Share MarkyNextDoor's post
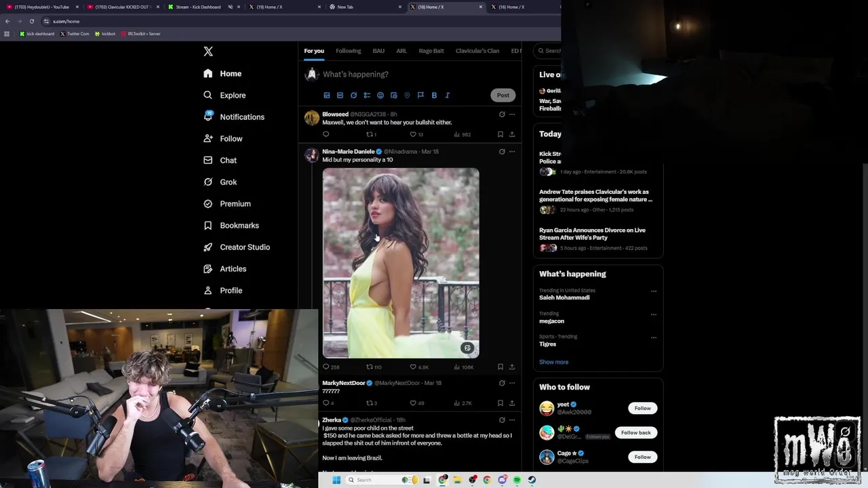The image size is (868, 488). pos(512,403)
